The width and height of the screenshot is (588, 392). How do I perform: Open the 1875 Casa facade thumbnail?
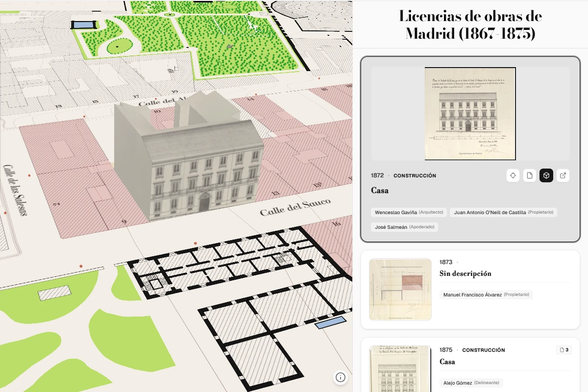click(x=400, y=368)
